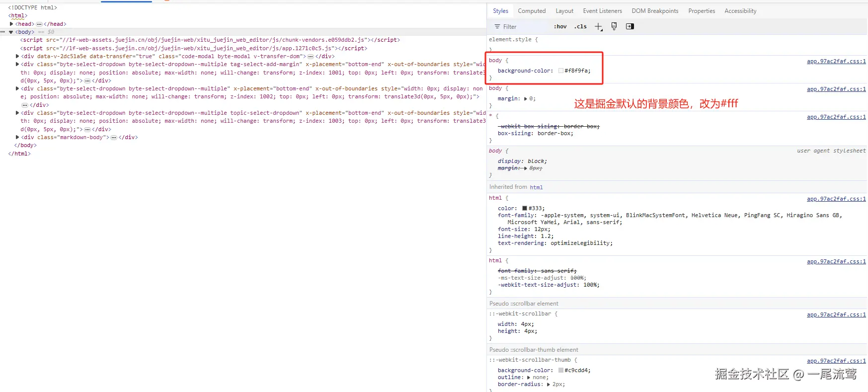Collapse the body element node
868x392 pixels.
coord(11,32)
